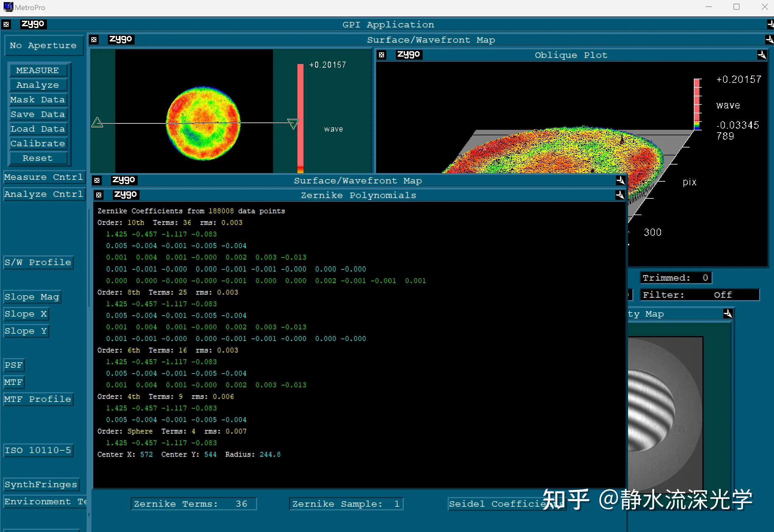Toggle the No Aperture button
The width and height of the screenshot is (774, 532).
[43, 46]
